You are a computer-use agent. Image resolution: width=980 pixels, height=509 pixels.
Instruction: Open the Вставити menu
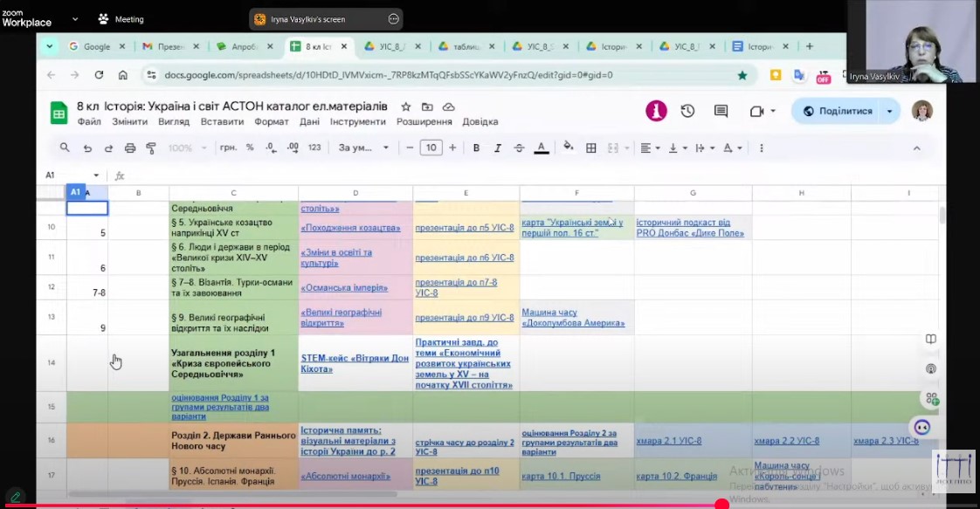click(x=222, y=122)
